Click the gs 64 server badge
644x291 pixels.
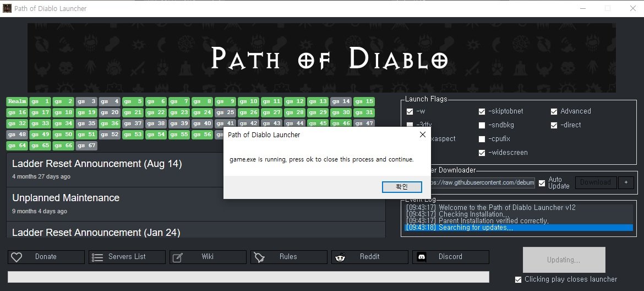(17, 146)
